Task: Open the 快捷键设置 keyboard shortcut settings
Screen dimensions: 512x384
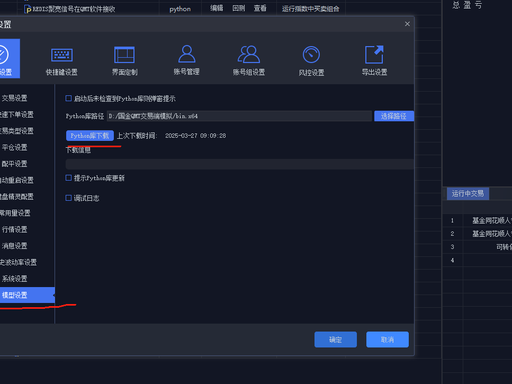Action: tap(62, 62)
